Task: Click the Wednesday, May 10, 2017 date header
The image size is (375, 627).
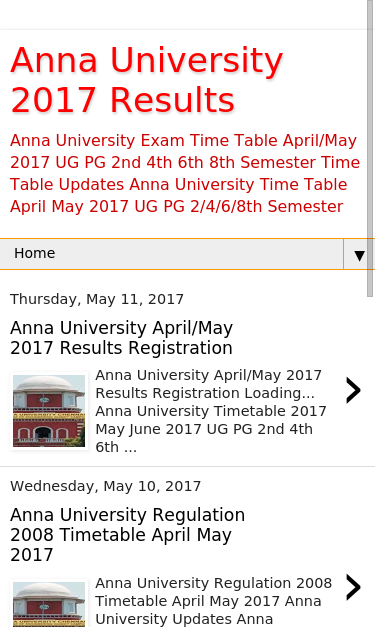Action: pyautogui.click(x=105, y=486)
